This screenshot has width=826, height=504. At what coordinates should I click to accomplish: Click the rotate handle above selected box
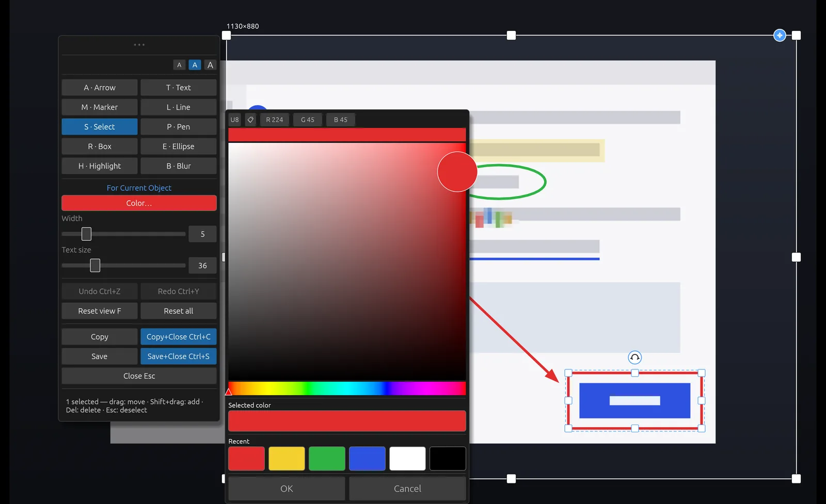[x=635, y=357]
